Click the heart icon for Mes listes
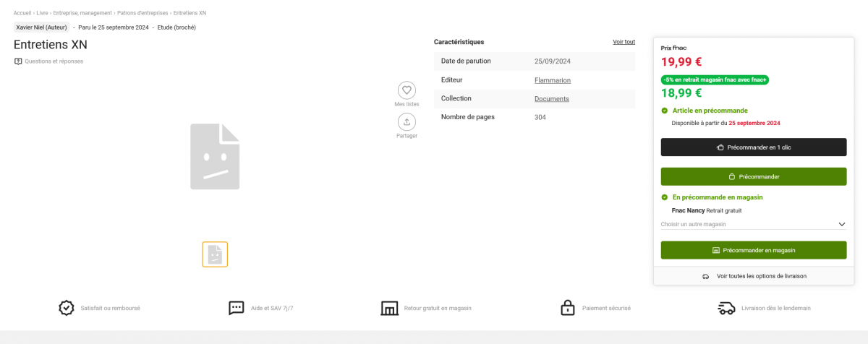The image size is (868, 344). [x=407, y=90]
